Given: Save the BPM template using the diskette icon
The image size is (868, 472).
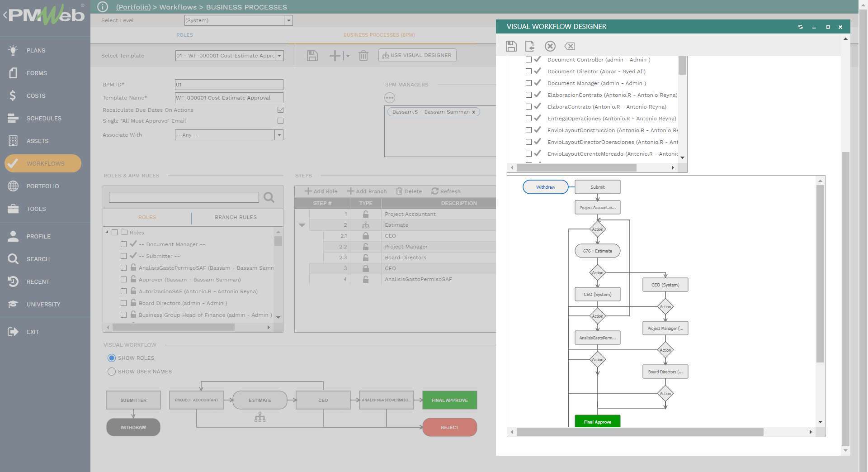Looking at the screenshot, I should coord(311,55).
